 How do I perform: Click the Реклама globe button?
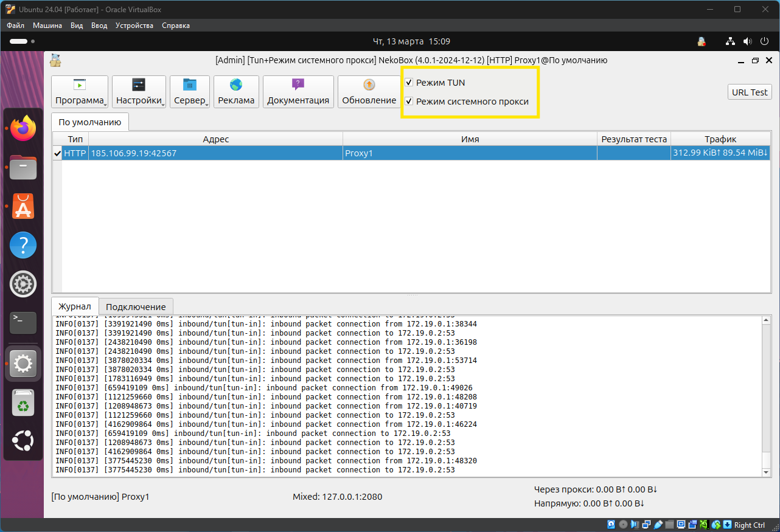236,92
